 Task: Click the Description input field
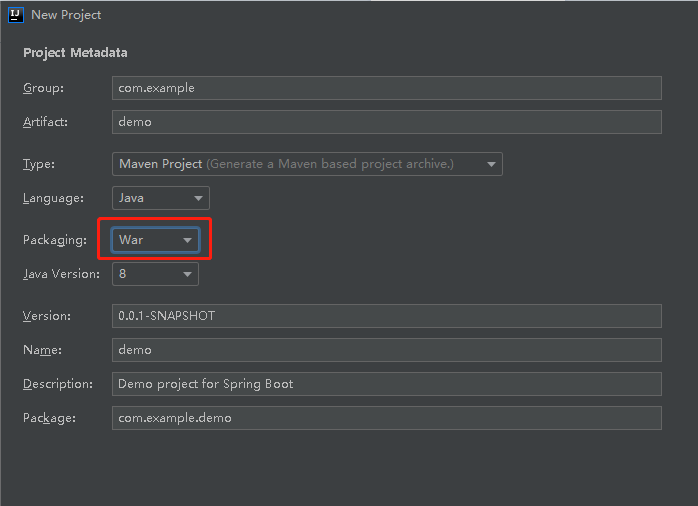click(386, 384)
